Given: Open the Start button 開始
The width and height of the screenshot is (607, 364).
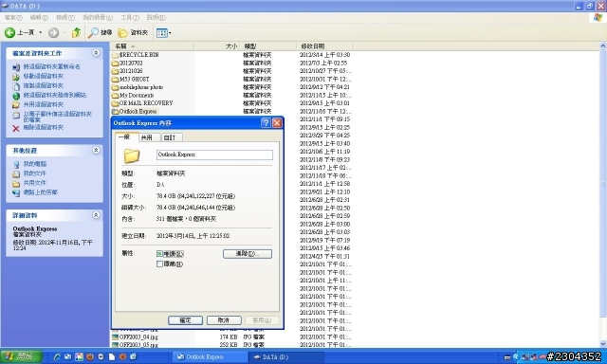Looking at the screenshot, I should [x=21, y=356].
